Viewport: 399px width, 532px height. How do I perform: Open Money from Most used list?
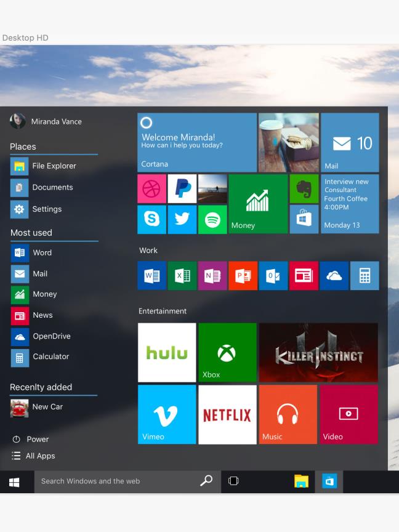click(x=34, y=294)
